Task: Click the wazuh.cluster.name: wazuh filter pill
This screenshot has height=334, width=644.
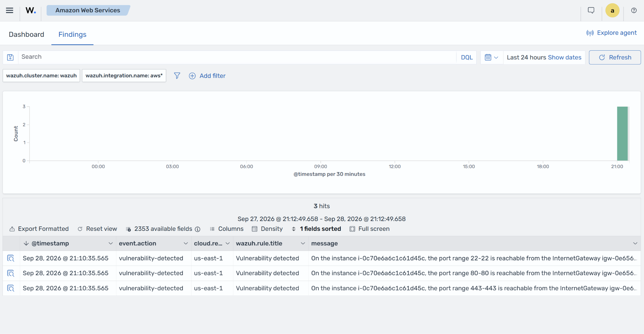Action: click(x=41, y=75)
